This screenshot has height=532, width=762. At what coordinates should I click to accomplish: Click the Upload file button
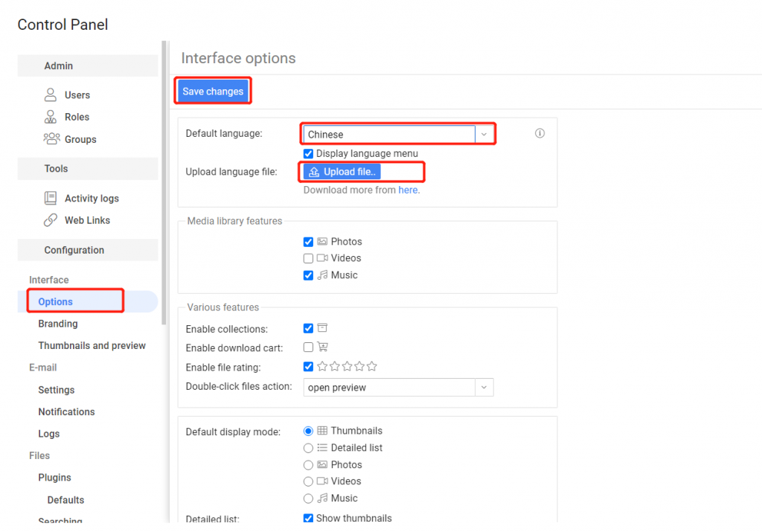tap(343, 172)
